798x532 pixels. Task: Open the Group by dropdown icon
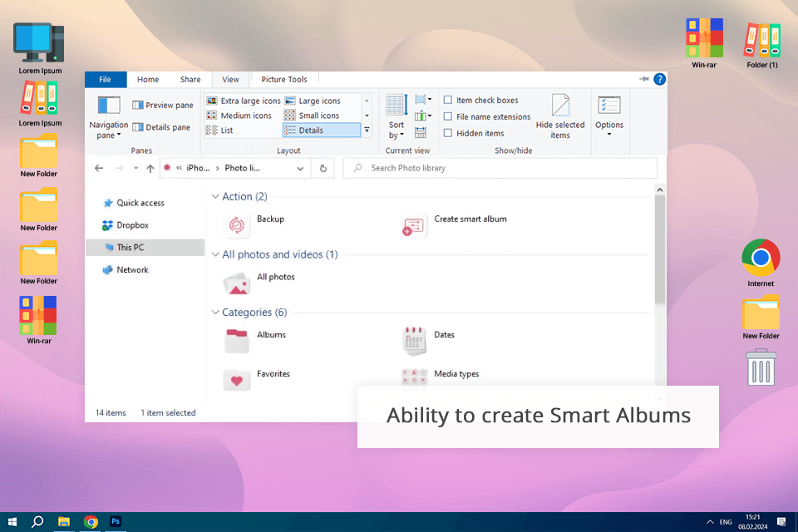(x=423, y=100)
